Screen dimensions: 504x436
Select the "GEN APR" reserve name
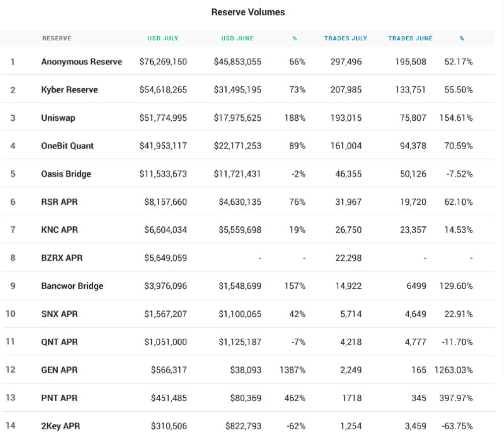(x=59, y=370)
